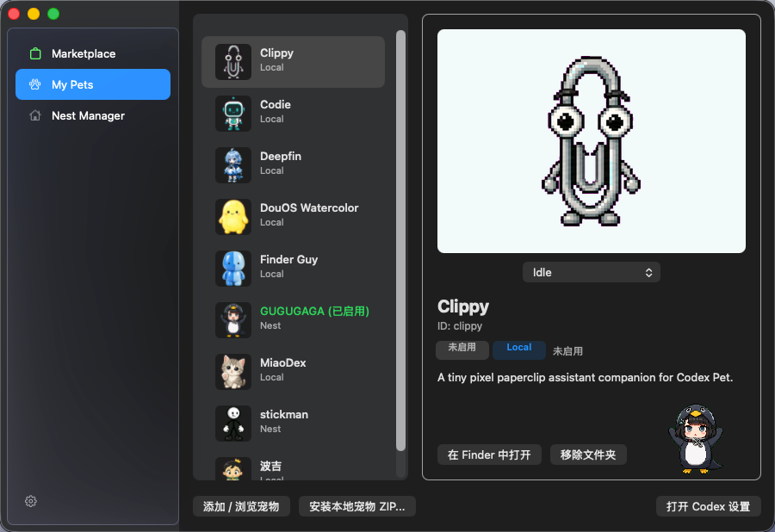Viewport: 775px width, 532px height.
Task: Click the 打开 Codex 设置 button
Action: [709, 506]
